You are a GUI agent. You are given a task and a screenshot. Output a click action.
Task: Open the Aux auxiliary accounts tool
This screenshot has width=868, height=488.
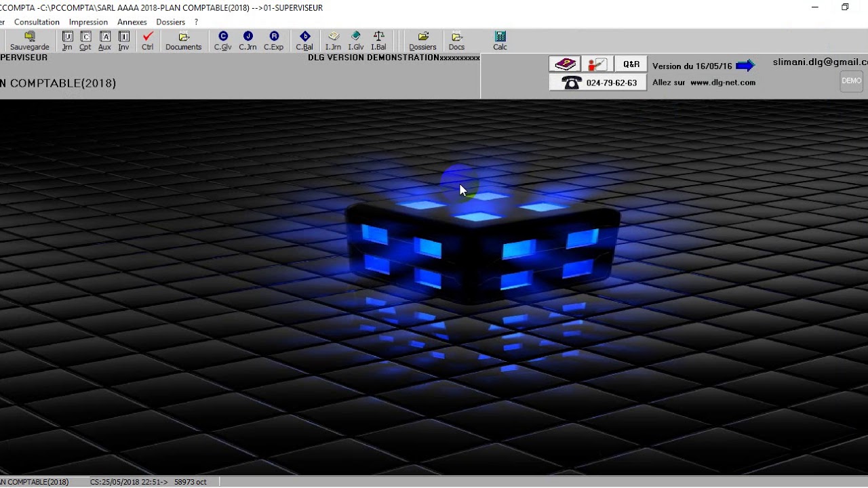coord(104,41)
